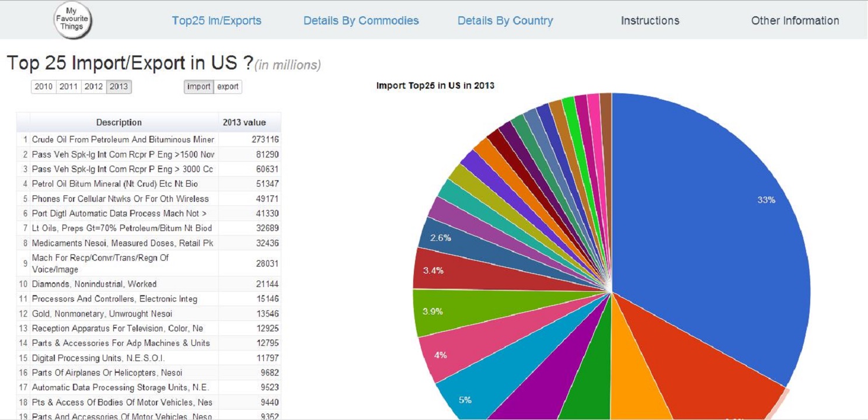
Task: Switch the year to 2012
Action: [x=93, y=87]
